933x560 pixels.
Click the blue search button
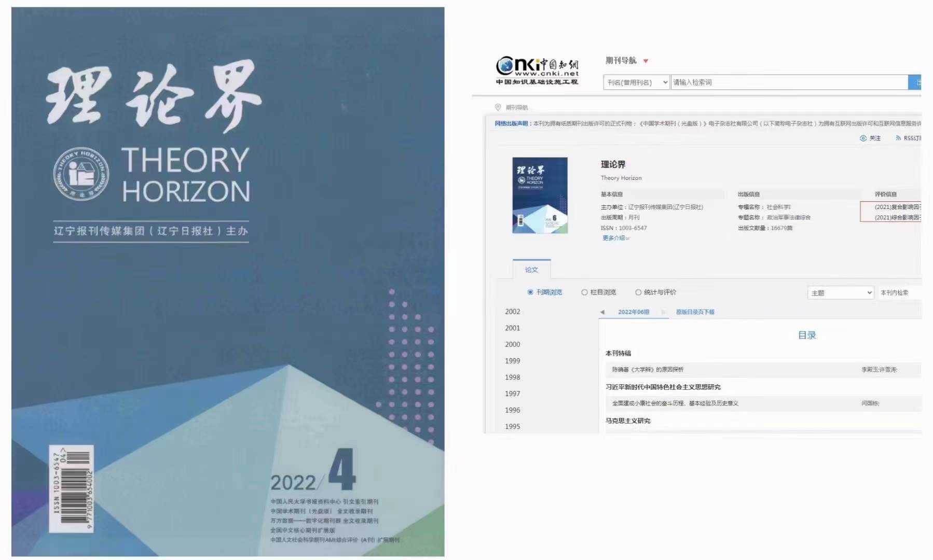[x=915, y=82]
